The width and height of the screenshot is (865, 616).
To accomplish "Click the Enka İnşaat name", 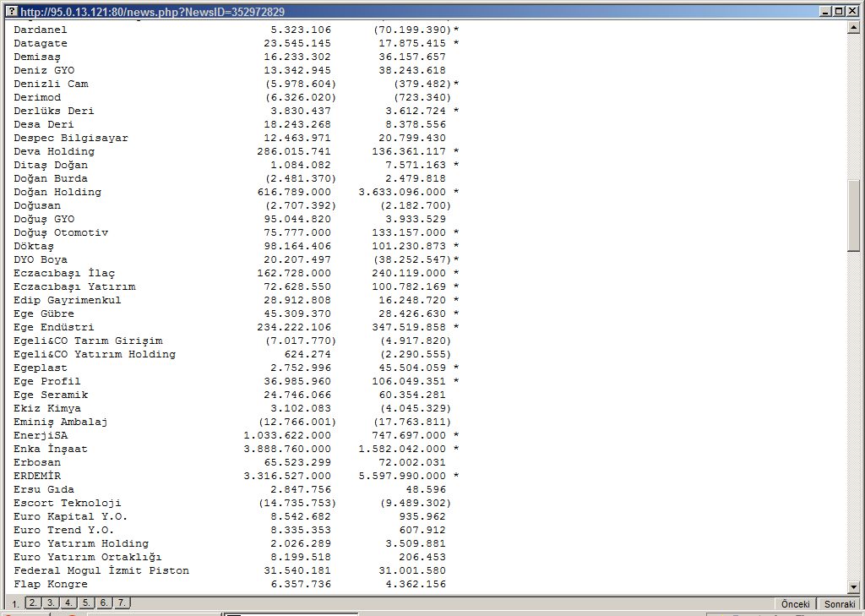I will click(x=51, y=449).
